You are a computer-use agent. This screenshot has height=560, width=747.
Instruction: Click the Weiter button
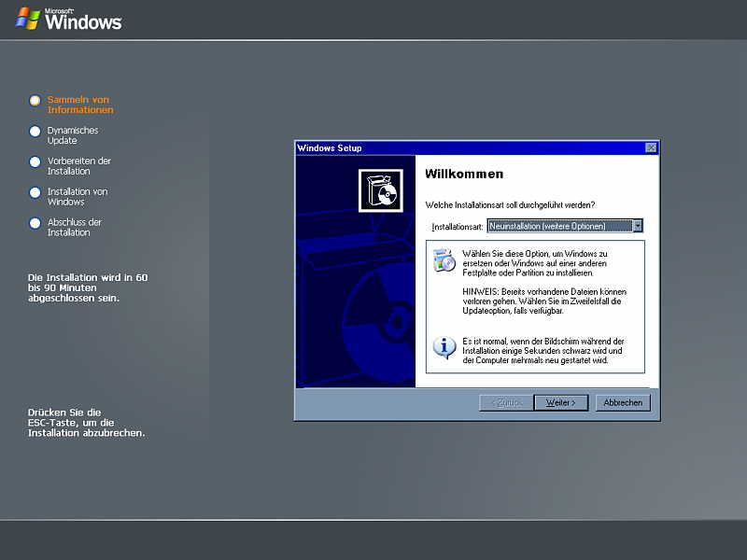point(561,403)
